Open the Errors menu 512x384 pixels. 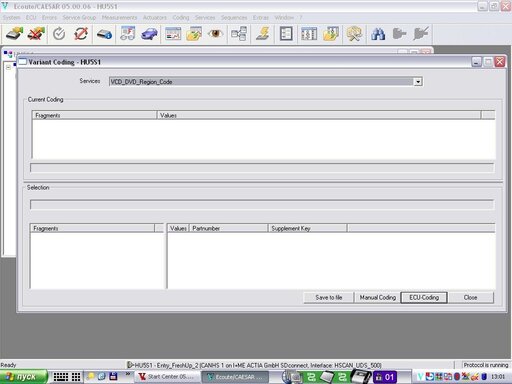point(49,18)
